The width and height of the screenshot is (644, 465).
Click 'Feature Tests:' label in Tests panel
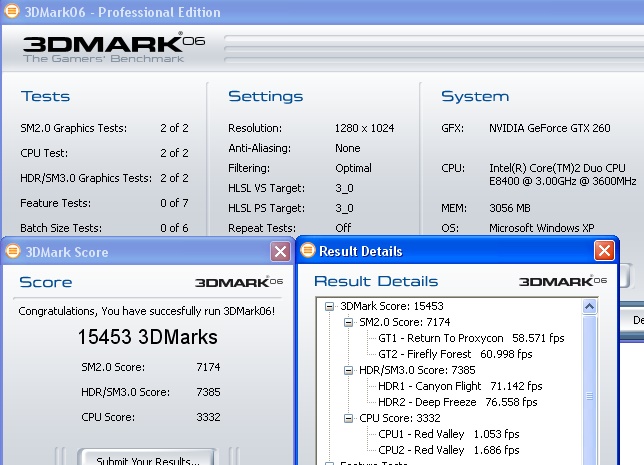[55, 203]
